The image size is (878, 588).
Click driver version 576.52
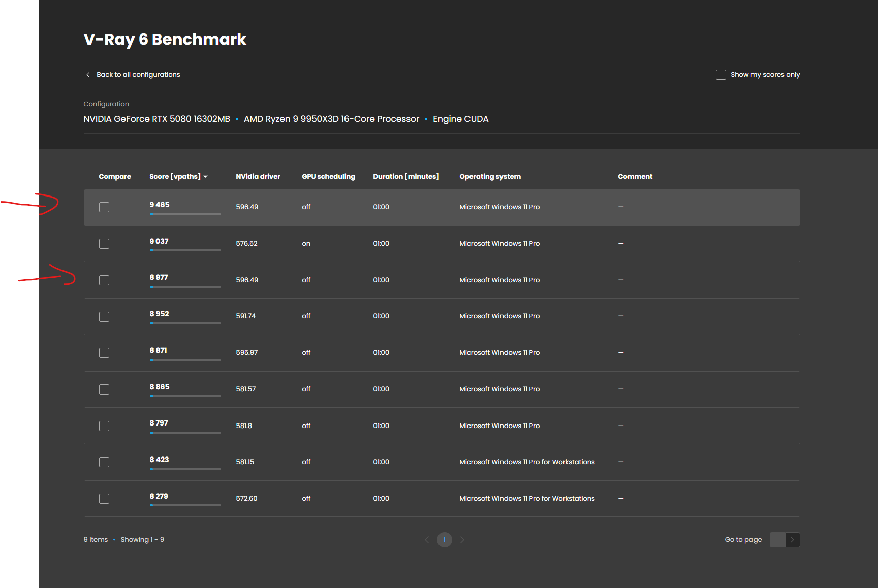coord(246,244)
